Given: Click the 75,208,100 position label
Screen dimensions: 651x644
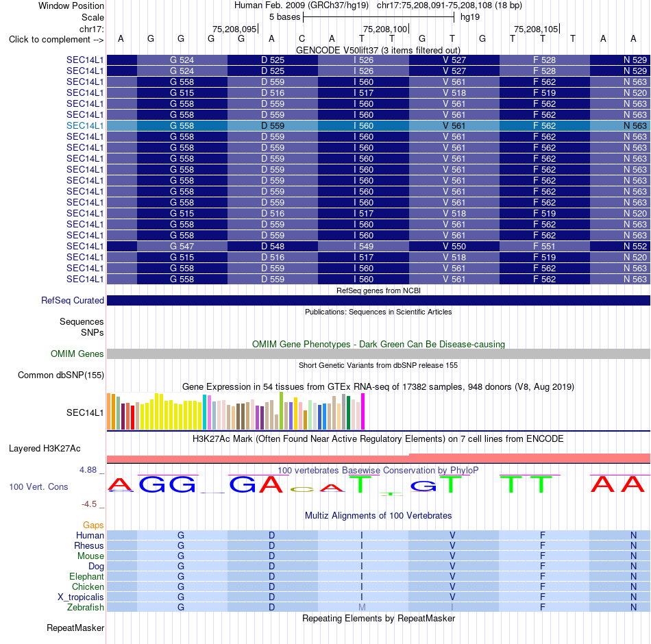Looking at the screenshot, I should pyautogui.click(x=385, y=29).
